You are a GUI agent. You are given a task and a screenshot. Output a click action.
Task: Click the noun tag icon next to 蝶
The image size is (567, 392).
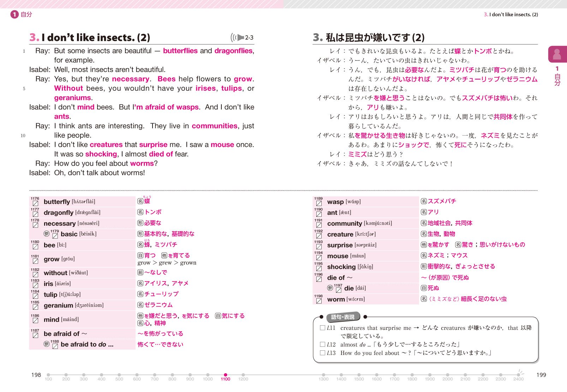click(x=140, y=201)
